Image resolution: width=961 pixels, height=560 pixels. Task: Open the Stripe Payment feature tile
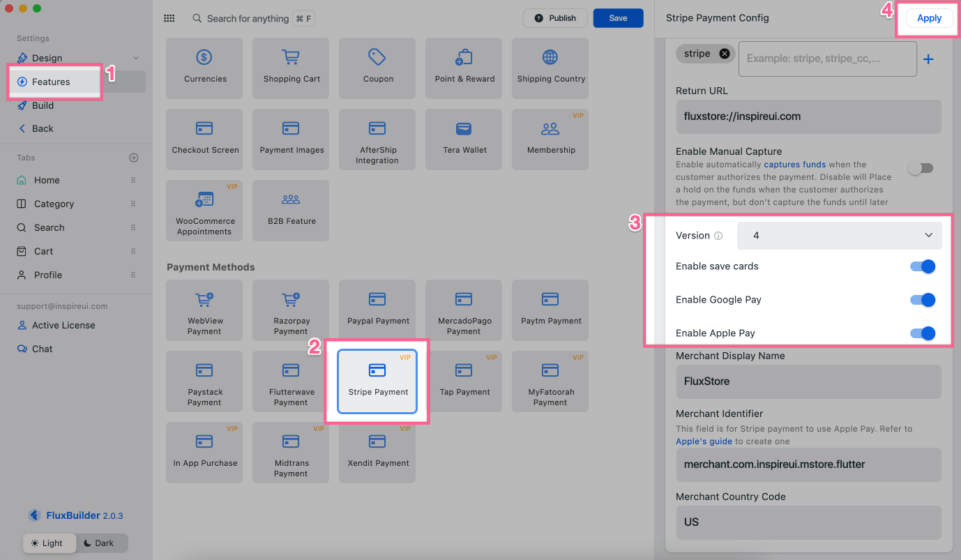(x=377, y=381)
